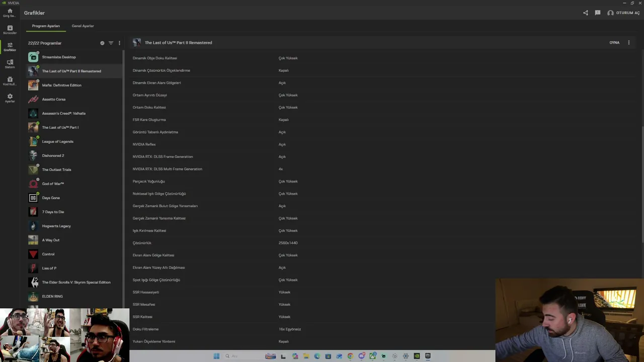Open the Windows Start button
Screen dimensions: 644x362
click(216, 356)
